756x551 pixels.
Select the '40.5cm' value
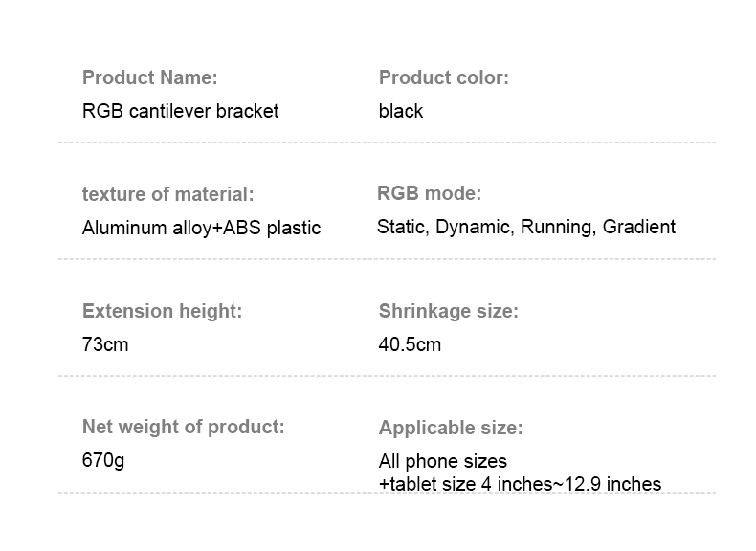point(410,344)
